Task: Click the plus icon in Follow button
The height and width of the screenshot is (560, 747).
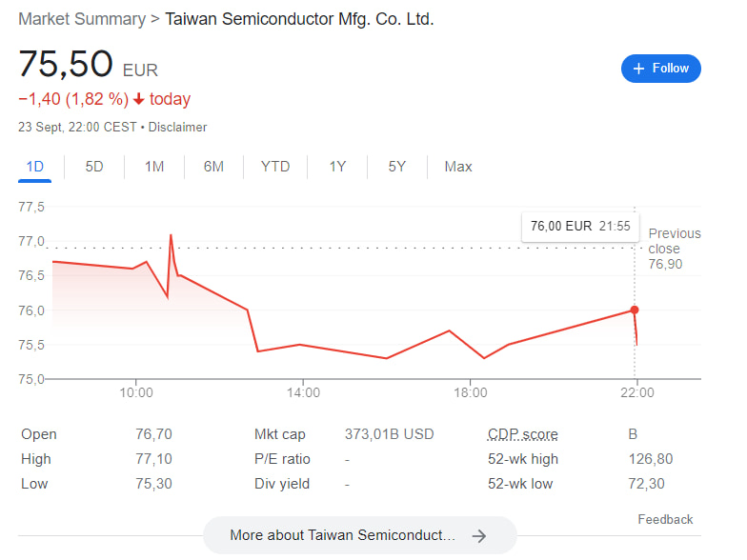Action: point(638,69)
